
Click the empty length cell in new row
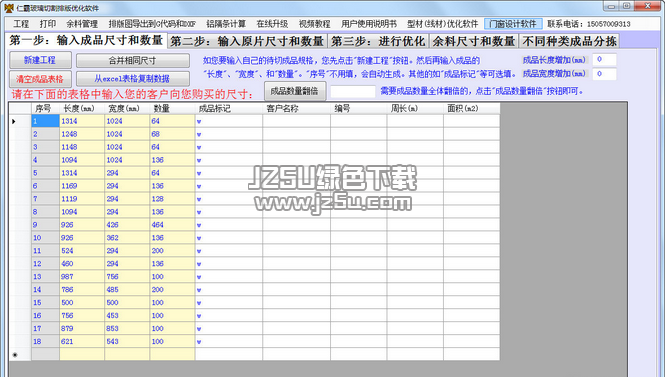[82, 354]
